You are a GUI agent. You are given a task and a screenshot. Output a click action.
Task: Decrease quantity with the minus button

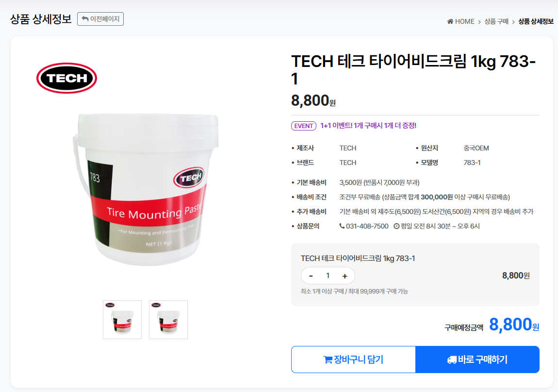311,276
